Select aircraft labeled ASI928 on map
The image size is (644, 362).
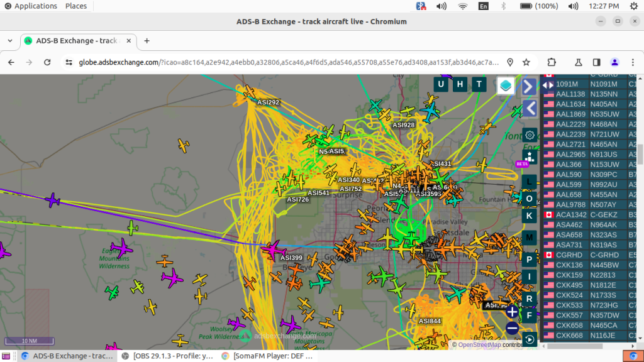tap(386, 114)
